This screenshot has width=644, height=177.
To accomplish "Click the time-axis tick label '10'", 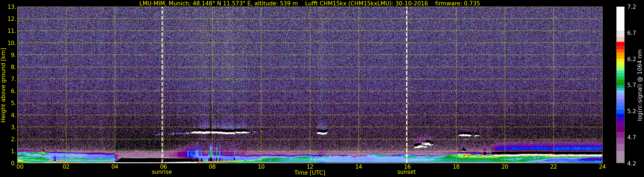I will click(261, 167).
